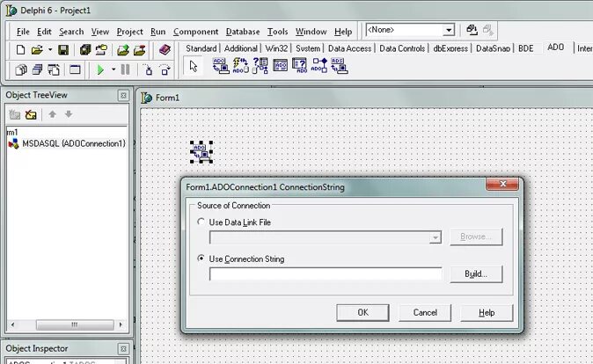Open the File menu
This screenshot has width=593, height=364.
click(23, 32)
